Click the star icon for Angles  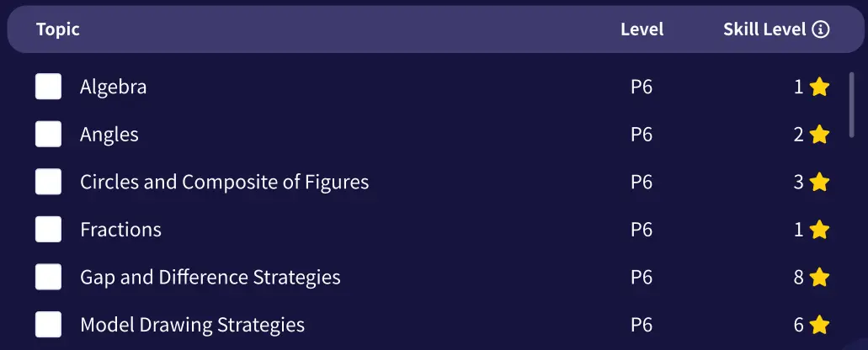(x=819, y=135)
